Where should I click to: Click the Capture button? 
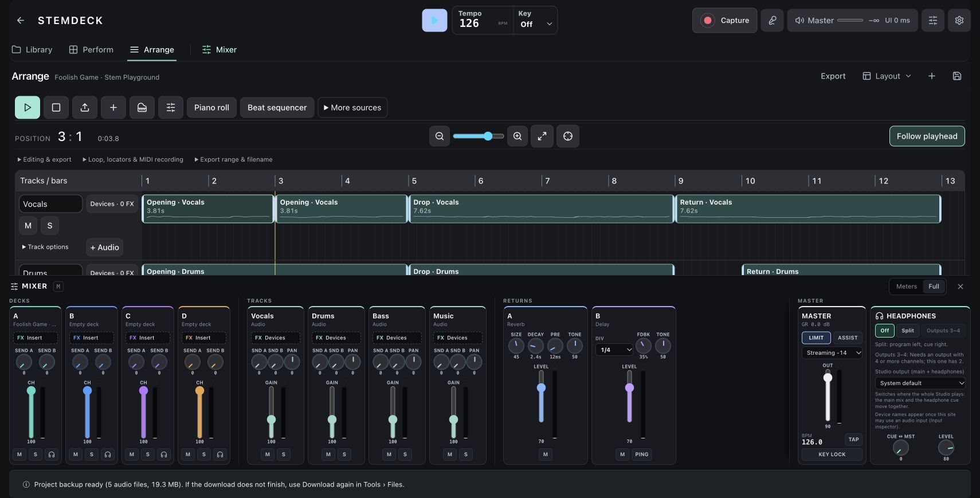tap(725, 21)
